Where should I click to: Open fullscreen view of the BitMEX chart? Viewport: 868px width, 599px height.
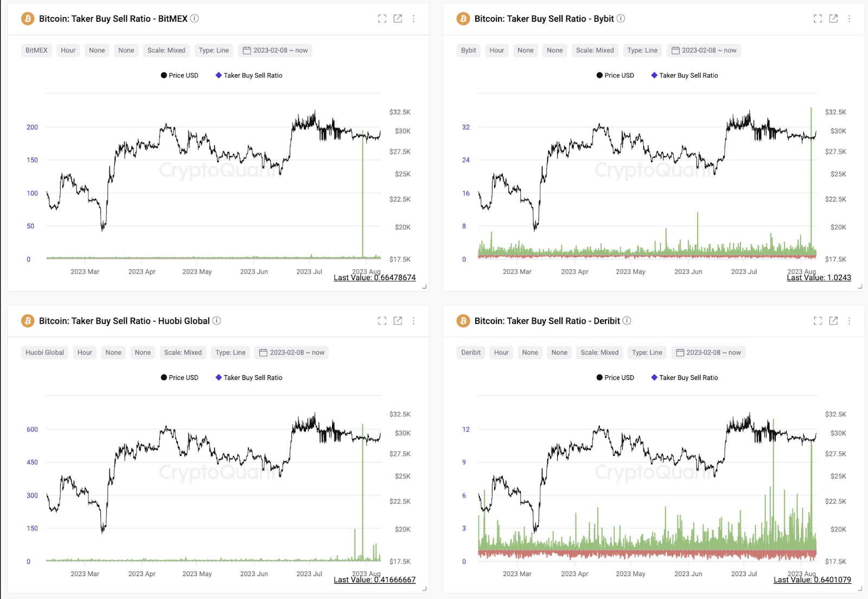pyautogui.click(x=382, y=18)
